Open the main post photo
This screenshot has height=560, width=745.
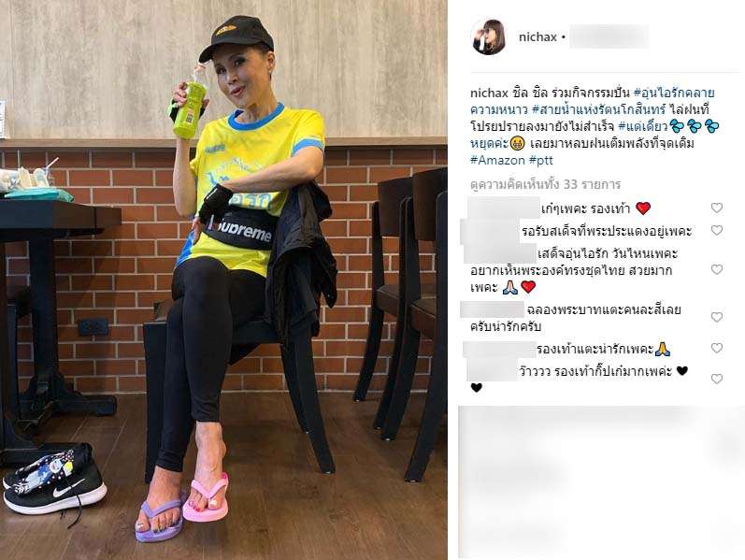tap(223, 280)
